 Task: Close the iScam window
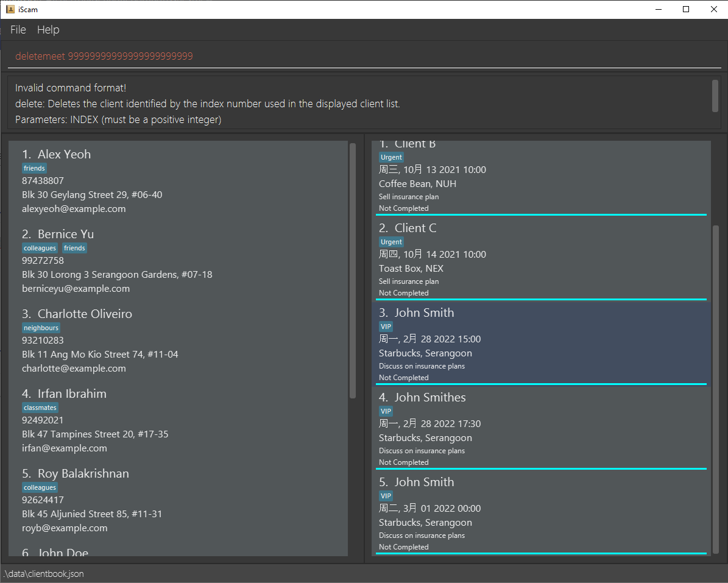point(713,9)
